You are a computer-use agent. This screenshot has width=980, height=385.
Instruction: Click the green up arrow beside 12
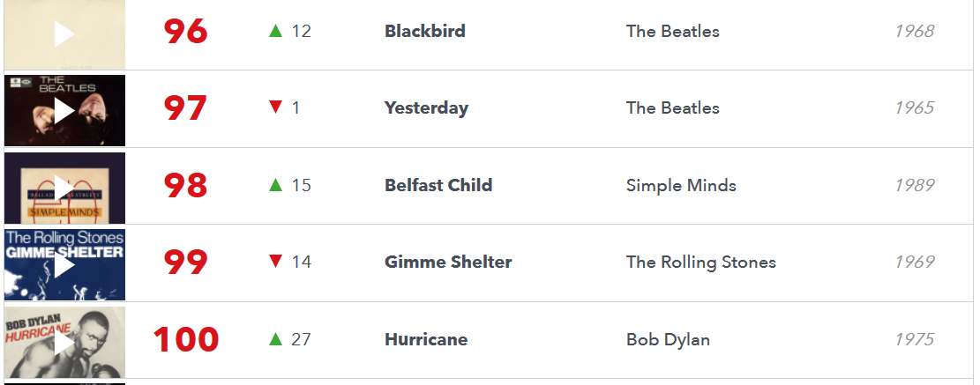[x=275, y=31]
